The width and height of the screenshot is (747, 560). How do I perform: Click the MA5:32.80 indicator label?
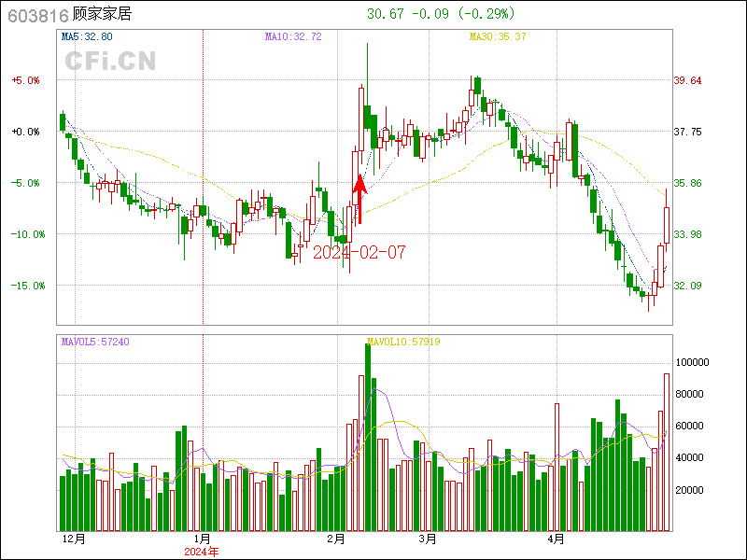click(87, 36)
